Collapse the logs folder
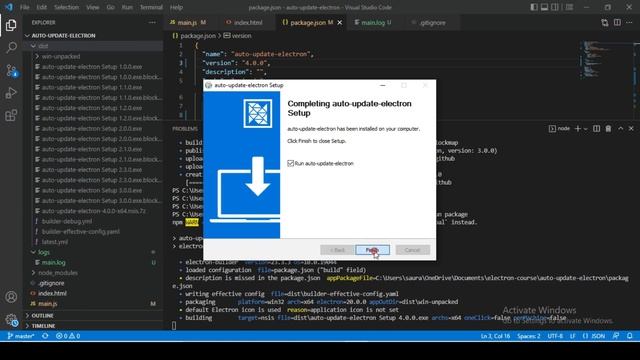Viewport: 640px width, 360px height. click(x=40, y=252)
